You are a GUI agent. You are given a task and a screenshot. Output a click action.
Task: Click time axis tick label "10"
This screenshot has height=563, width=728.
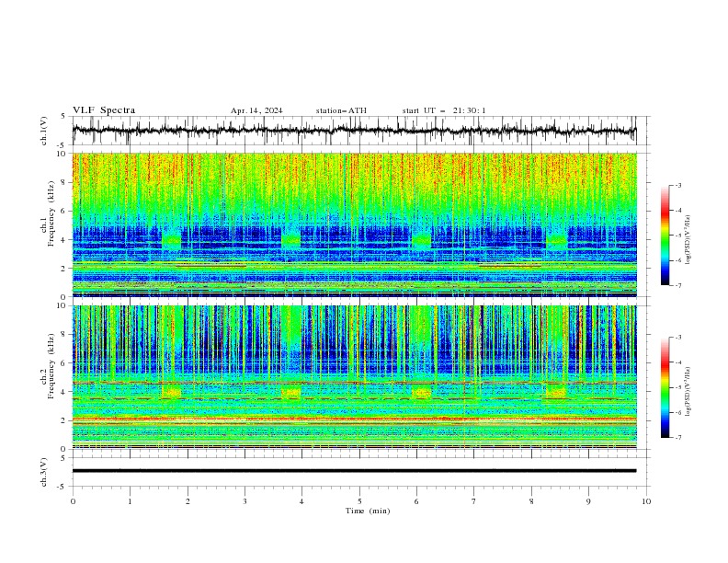(646, 501)
